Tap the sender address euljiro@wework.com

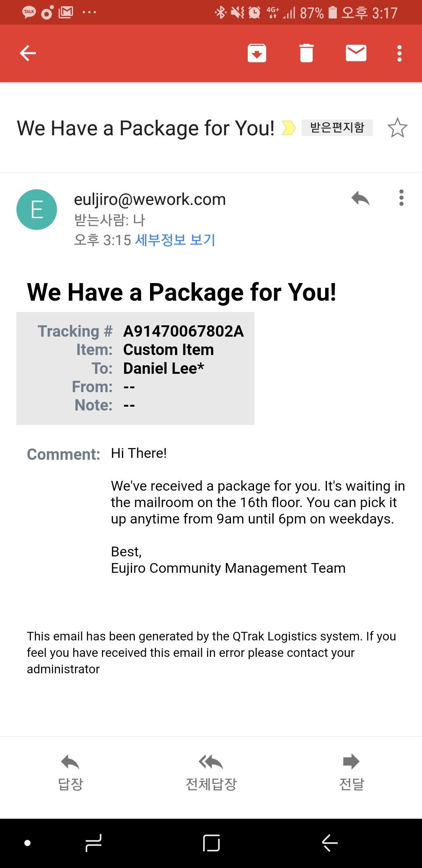pos(150,199)
